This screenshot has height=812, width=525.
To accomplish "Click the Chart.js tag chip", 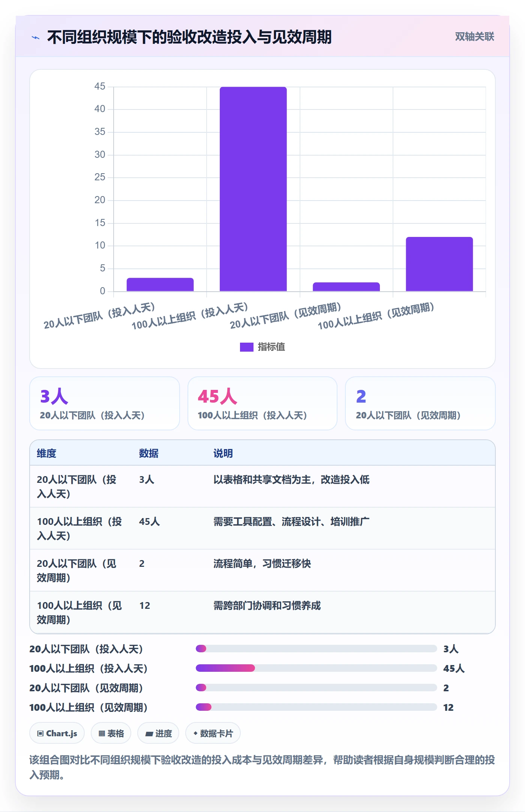I will click(x=57, y=733).
